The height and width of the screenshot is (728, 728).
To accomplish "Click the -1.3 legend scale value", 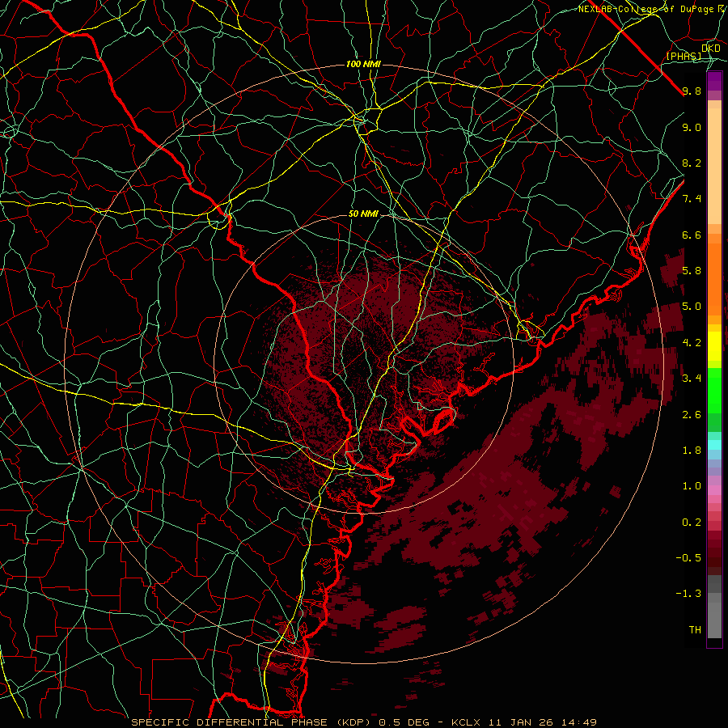I will tap(688, 594).
